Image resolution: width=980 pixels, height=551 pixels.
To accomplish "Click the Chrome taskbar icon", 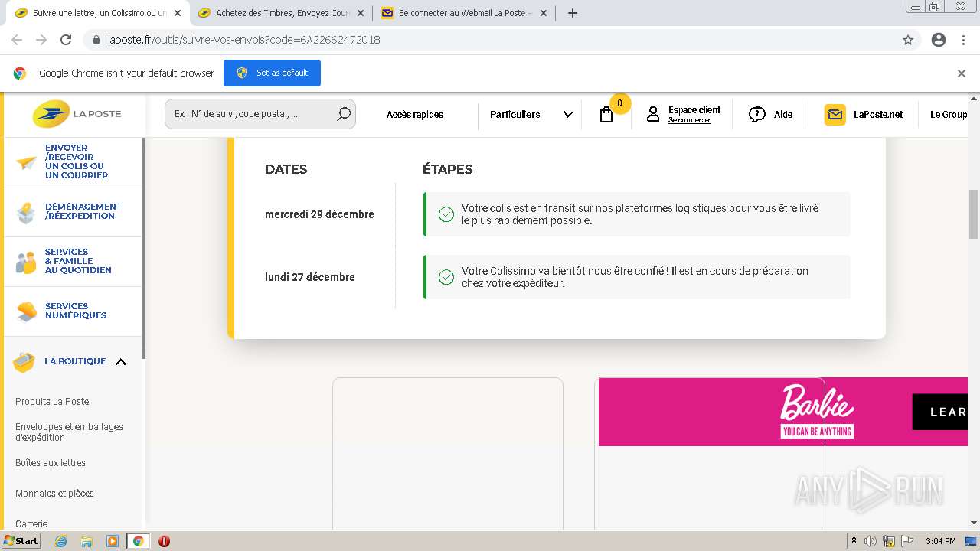I will [138, 541].
